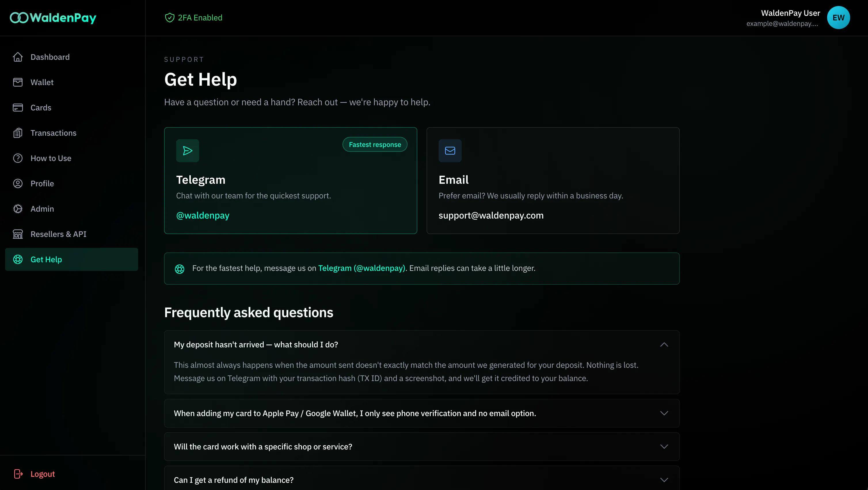Click the 2FA Enabled status label
Screen dimensions: 868x490
pyautogui.click(x=200, y=18)
